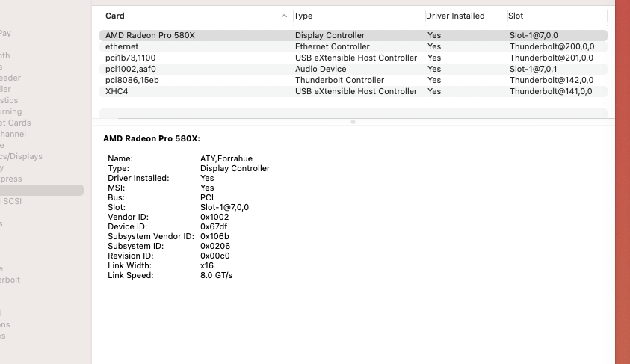
Task: Select highlighted PCI sidebar item
Action: point(42,190)
